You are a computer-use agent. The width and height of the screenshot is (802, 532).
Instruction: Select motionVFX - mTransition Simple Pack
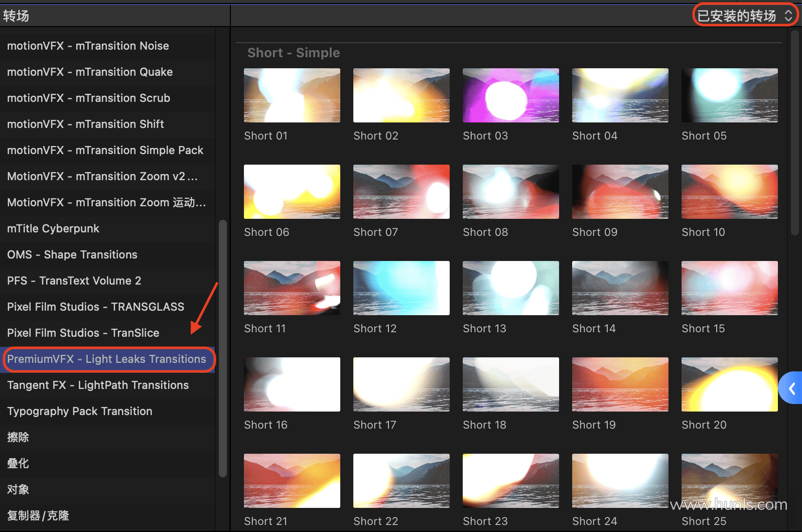pyautogui.click(x=107, y=150)
